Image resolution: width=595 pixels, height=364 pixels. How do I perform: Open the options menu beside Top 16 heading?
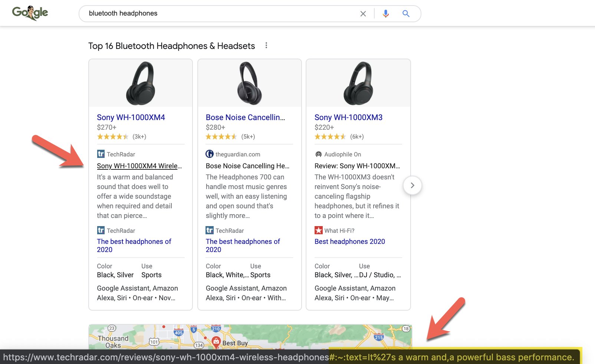pyautogui.click(x=266, y=45)
